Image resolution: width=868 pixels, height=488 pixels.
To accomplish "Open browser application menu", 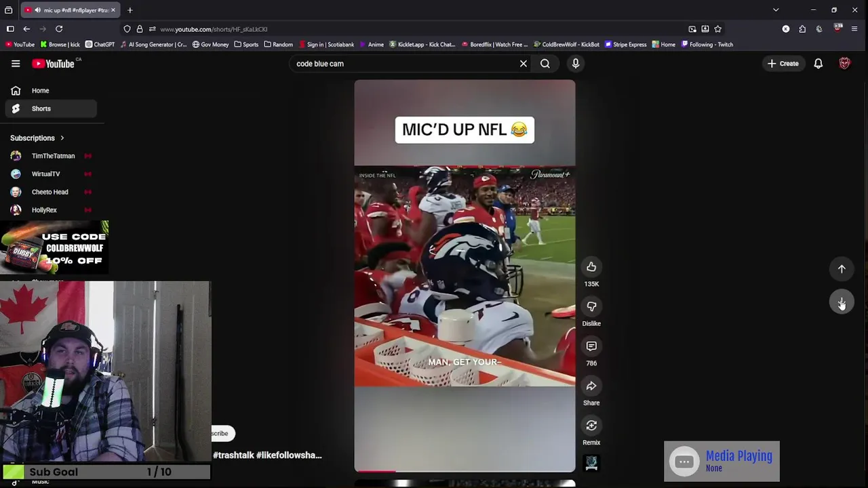I will pyautogui.click(x=854, y=29).
